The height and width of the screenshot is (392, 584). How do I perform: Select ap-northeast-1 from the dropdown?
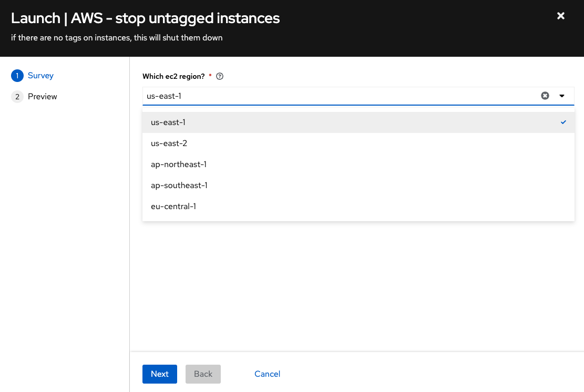click(x=179, y=164)
